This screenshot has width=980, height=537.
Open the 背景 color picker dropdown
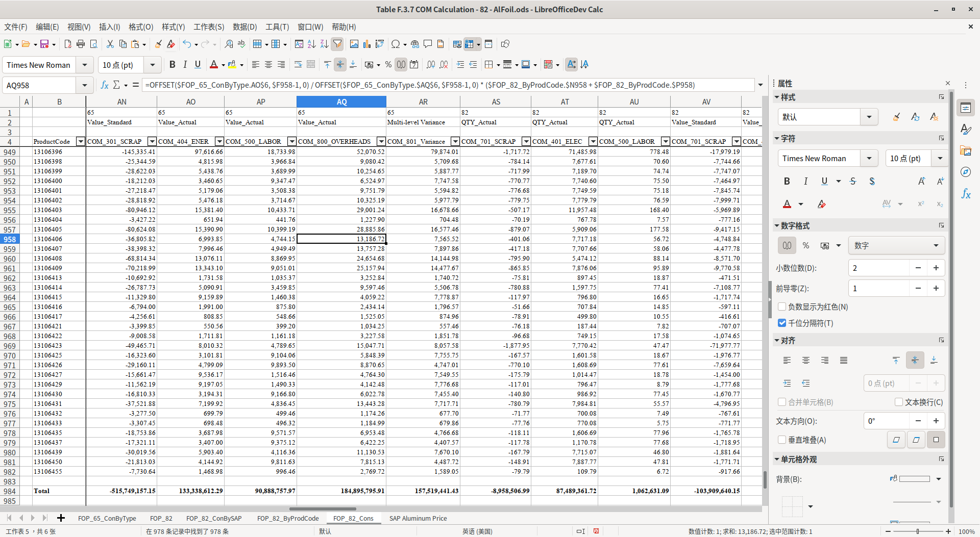coord(939,479)
